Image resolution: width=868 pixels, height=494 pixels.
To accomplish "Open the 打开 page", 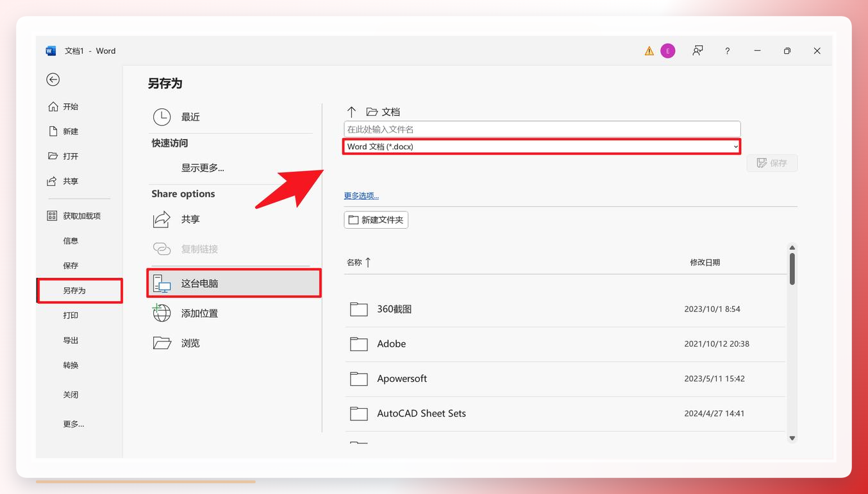I will [63, 156].
